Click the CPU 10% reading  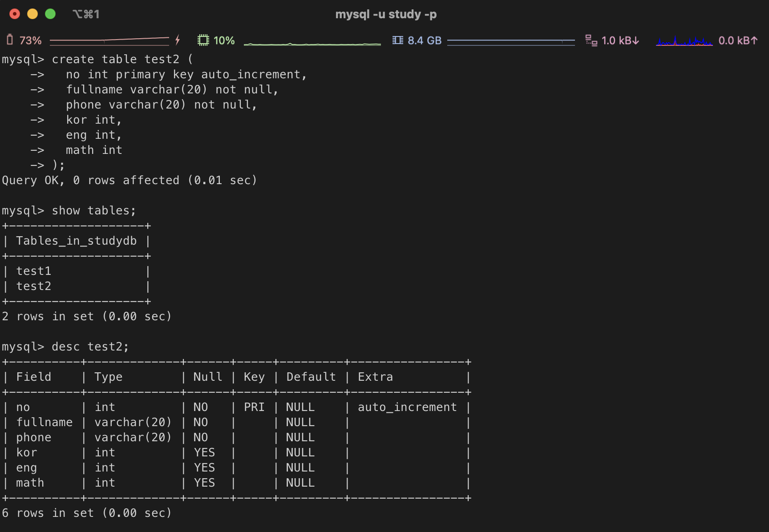click(224, 40)
